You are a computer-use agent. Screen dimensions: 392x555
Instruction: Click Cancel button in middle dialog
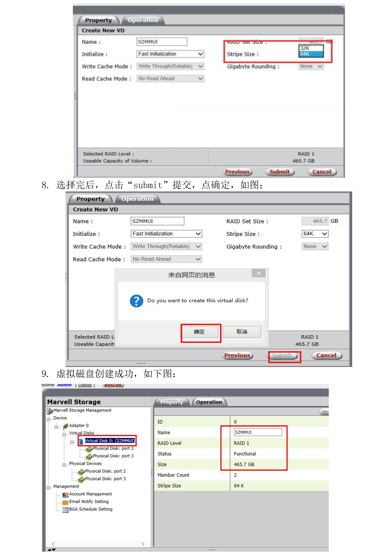pyautogui.click(x=327, y=356)
